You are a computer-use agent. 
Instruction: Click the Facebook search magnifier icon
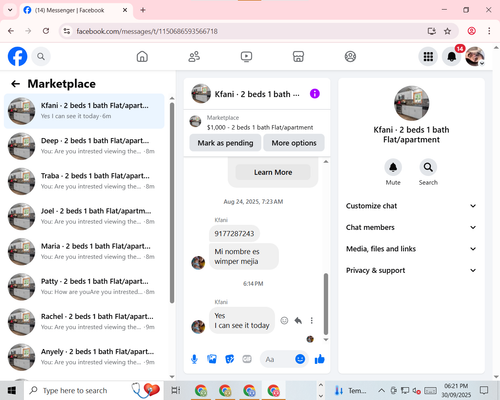click(41, 57)
